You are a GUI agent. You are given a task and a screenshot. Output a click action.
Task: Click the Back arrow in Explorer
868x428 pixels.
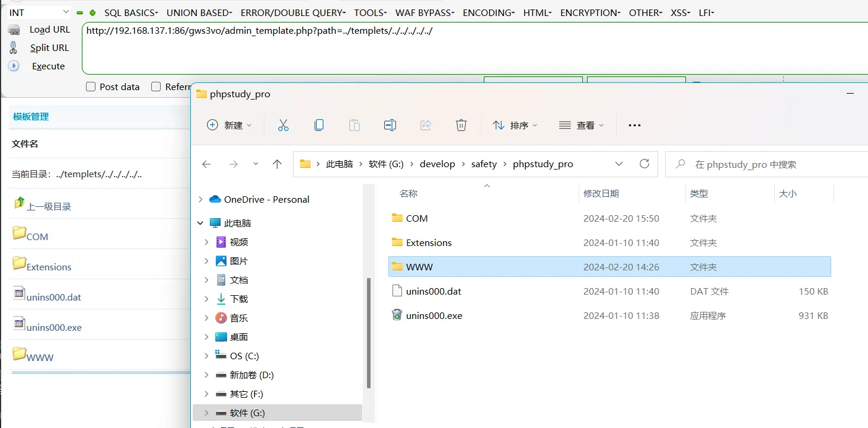206,164
